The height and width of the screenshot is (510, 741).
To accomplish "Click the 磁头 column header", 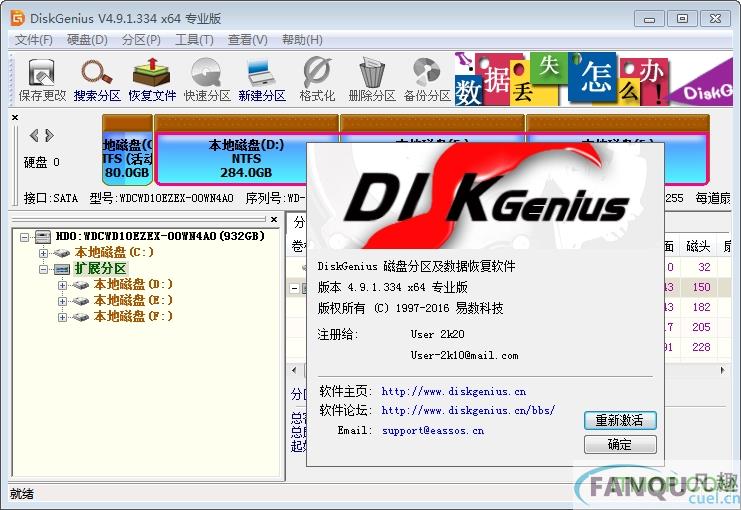I will [698, 246].
